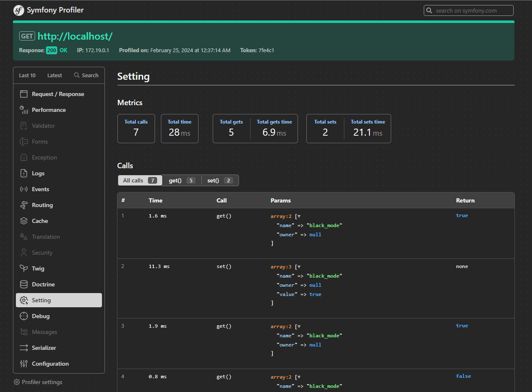Click the Symfony logo icon
The width and height of the screenshot is (532, 392).
[x=19, y=10]
